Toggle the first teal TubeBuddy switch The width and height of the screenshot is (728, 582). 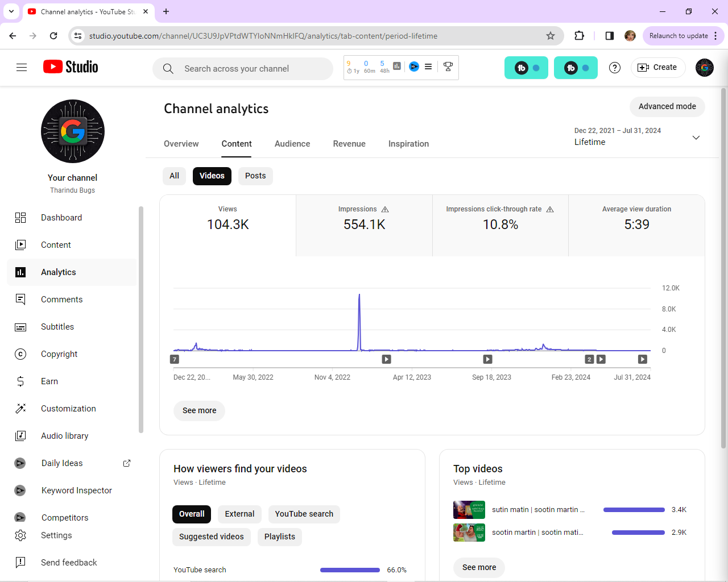[526, 68]
